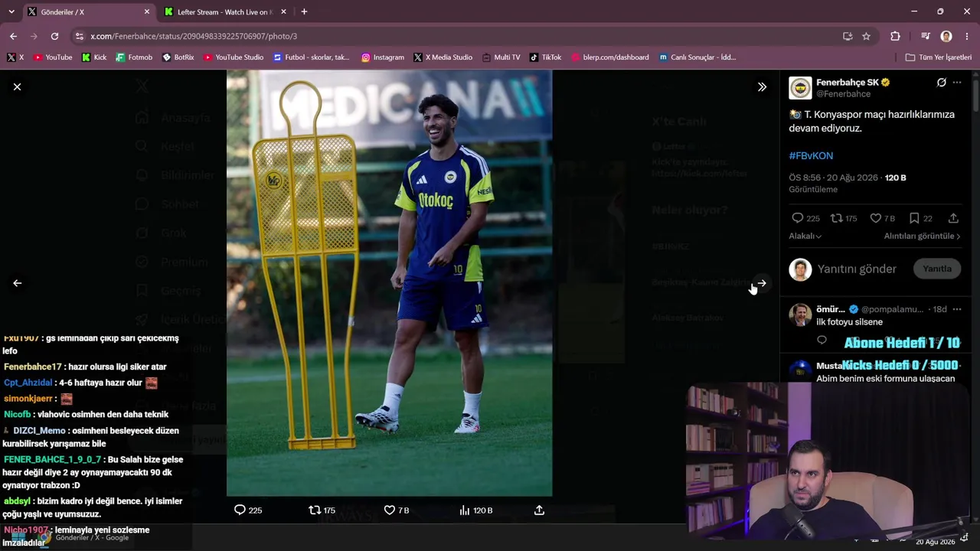Click the Yanıtla button
This screenshot has width=980, height=551.
click(936, 269)
